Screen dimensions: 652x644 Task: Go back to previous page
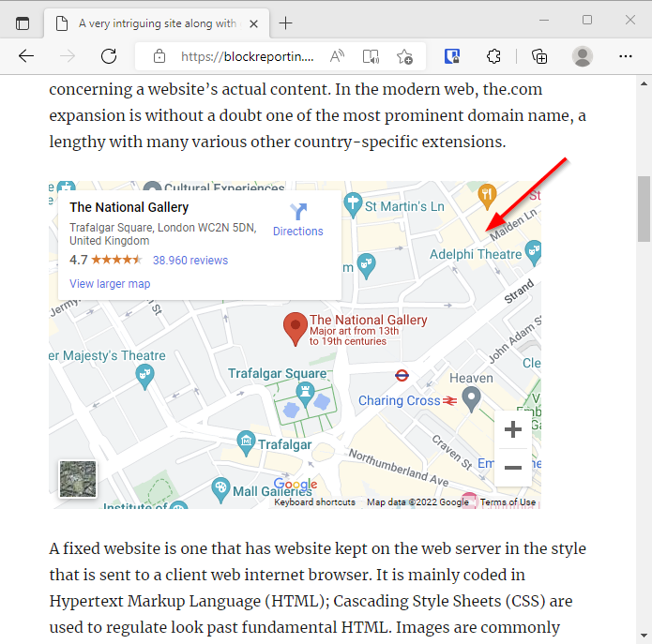tap(25, 55)
